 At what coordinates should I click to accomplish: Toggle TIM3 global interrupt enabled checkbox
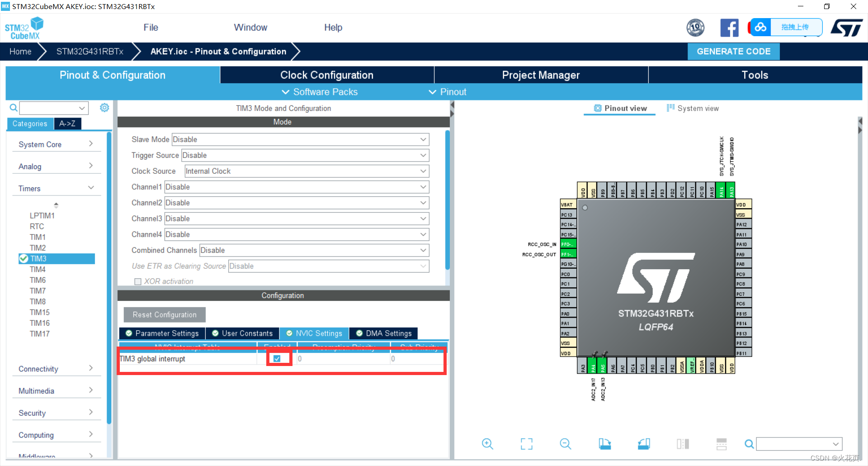click(x=277, y=358)
